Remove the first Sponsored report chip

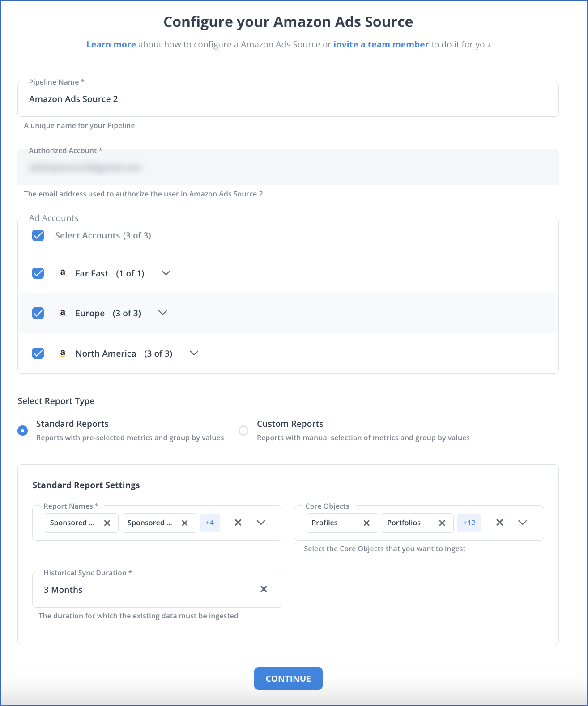(107, 523)
